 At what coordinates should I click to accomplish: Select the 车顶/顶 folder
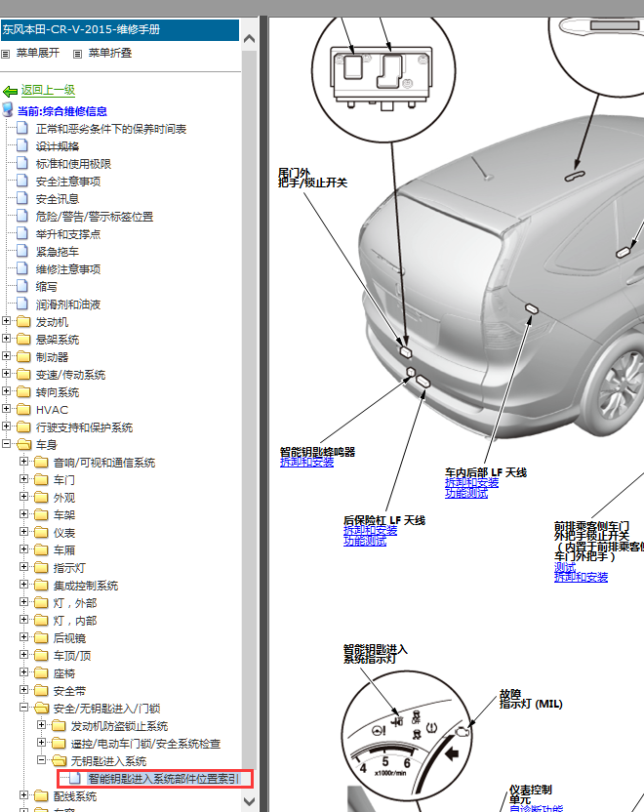pyautogui.click(x=72, y=656)
